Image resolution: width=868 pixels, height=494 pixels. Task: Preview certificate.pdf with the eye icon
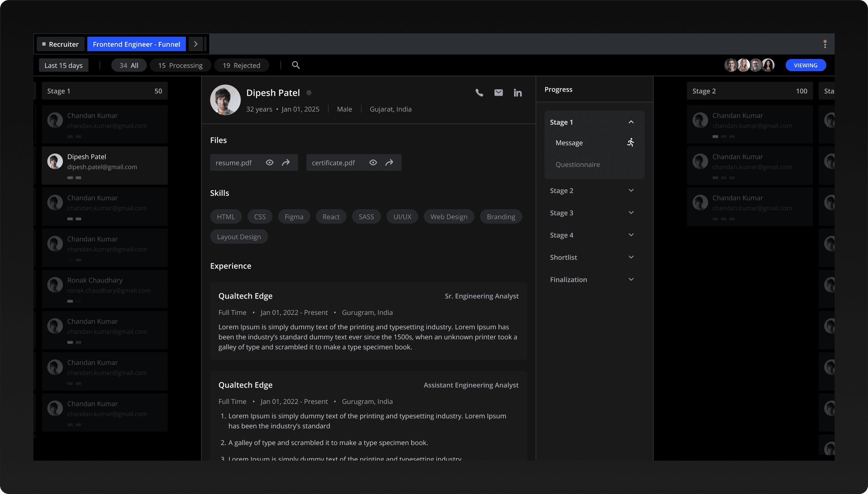[373, 162]
